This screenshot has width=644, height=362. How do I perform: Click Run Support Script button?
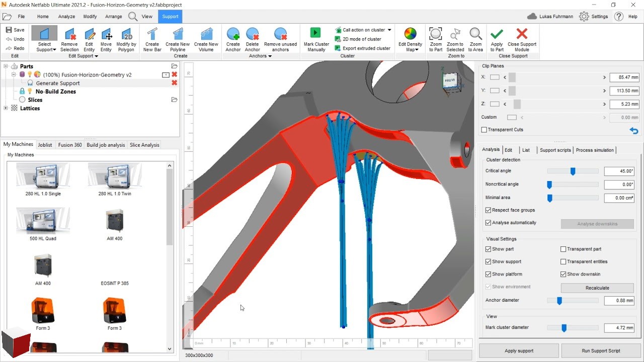click(x=601, y=351)
